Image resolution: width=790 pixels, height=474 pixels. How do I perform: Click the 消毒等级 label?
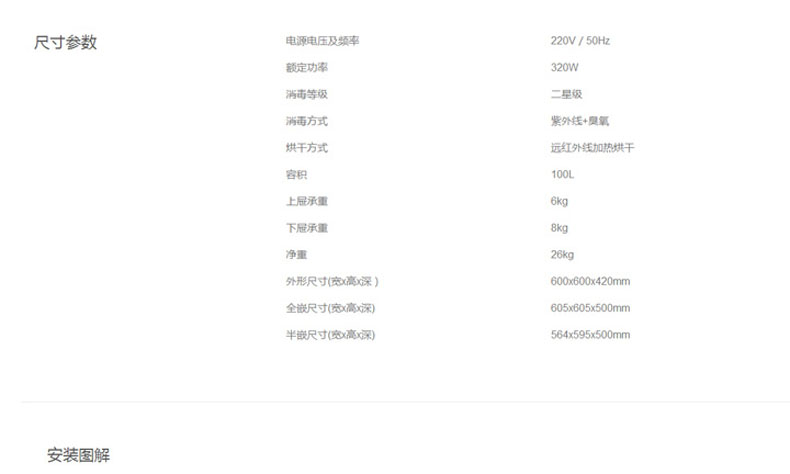point(306,94)
